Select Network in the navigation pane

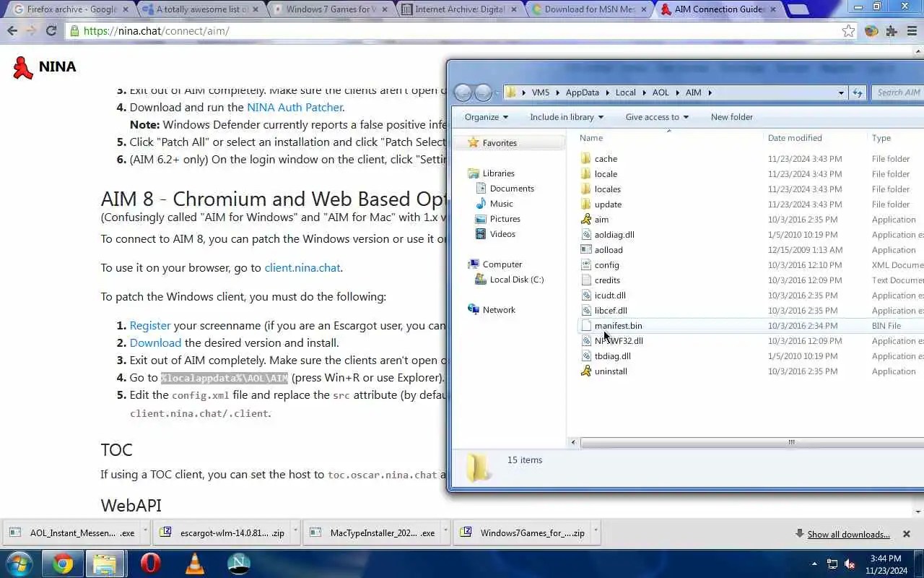(x=499, y=310)
